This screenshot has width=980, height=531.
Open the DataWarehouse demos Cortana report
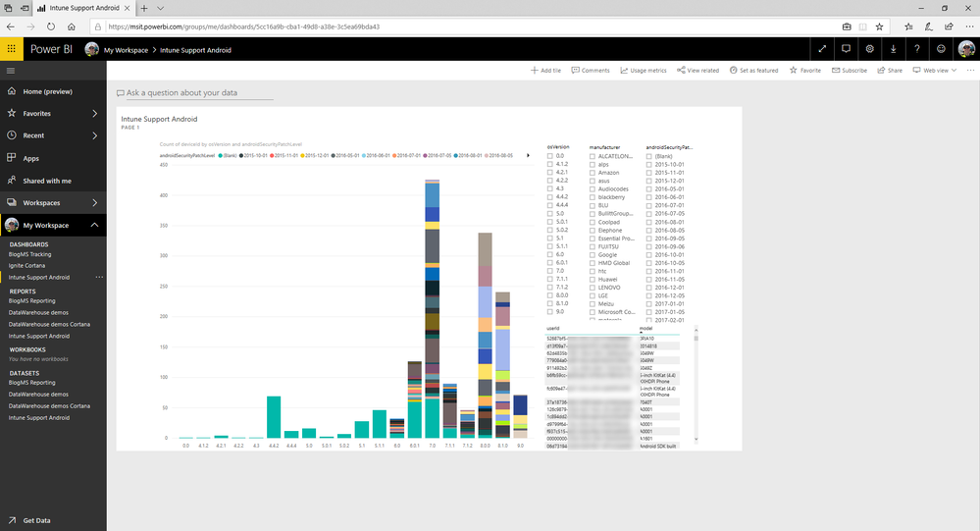pyautogui.click(x=49, y=324)
